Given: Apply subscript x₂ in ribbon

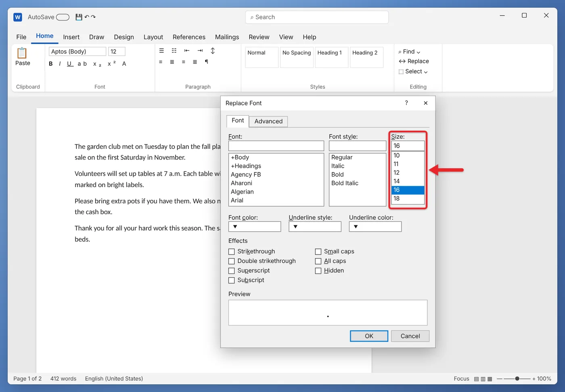Looking at the screenshot, I should (97, 64).
